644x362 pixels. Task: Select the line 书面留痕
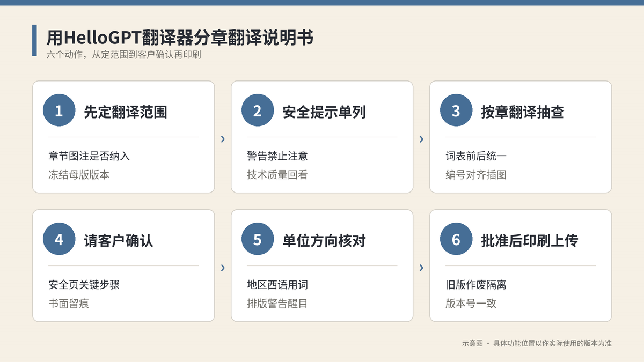tap(69, 304)
